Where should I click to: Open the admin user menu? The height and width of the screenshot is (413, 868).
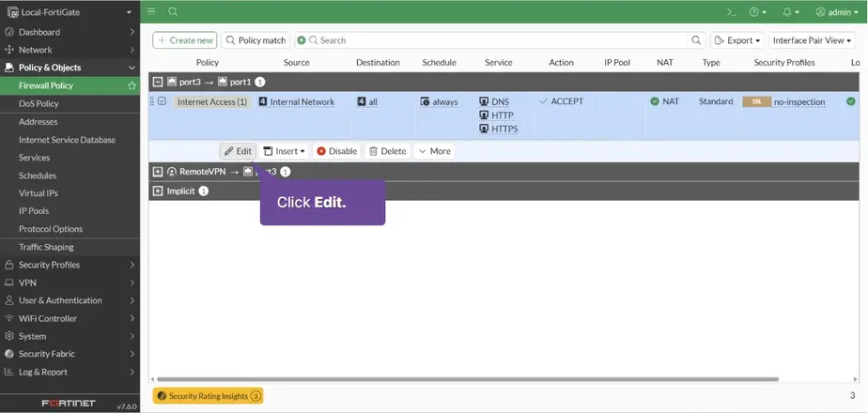point(836,12)
